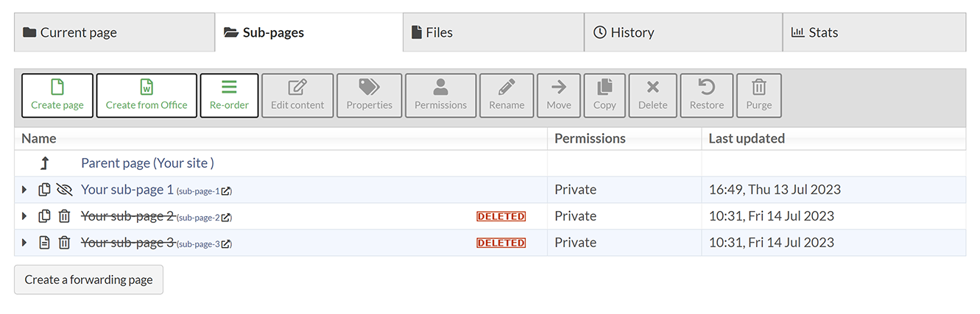Click the Permissions person icon
The height and width of the screenshot is (314, 980).
click(440, 96)
